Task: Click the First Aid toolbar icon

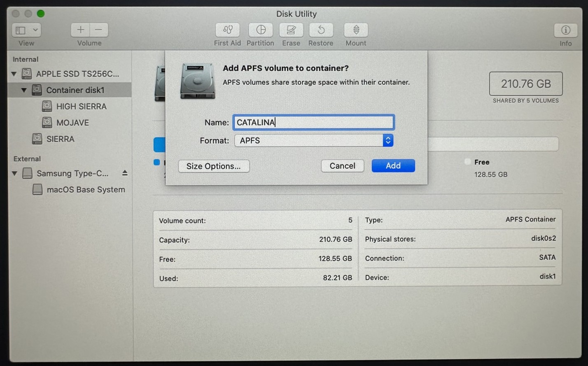Action: (227, 30)
